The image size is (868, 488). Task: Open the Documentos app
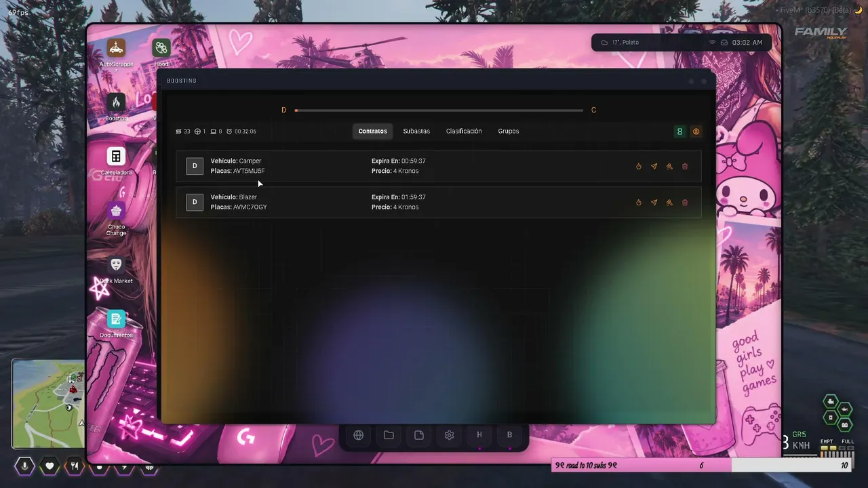(x=116, y=319)
